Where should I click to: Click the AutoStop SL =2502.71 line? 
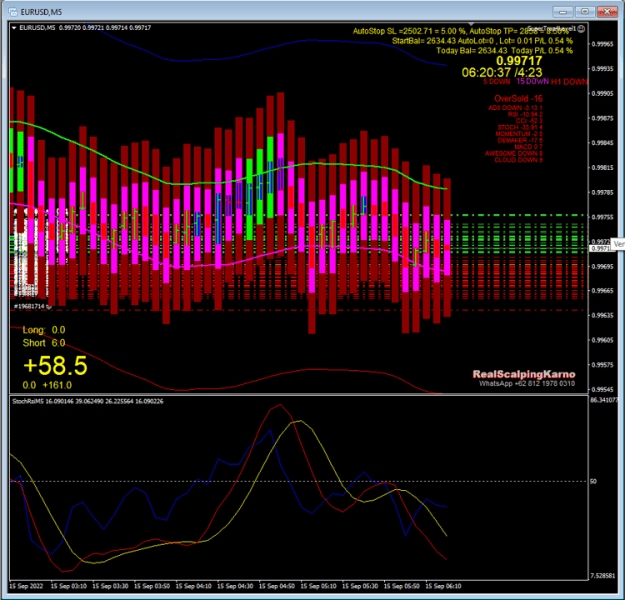point(461,31)
